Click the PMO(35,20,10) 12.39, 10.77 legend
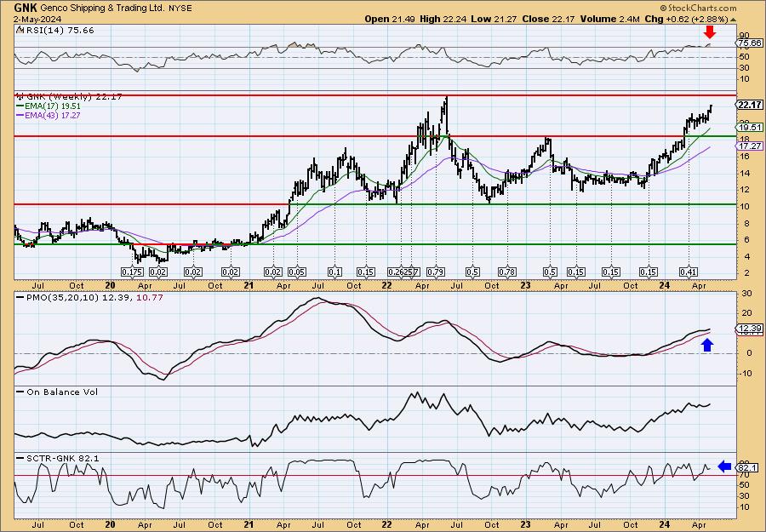 pos(90,297)
